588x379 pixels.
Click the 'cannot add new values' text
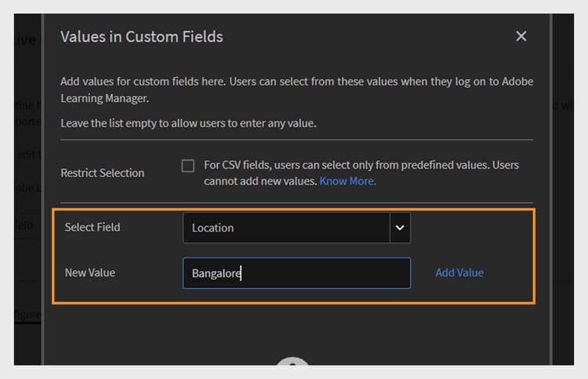pos(260,181)
